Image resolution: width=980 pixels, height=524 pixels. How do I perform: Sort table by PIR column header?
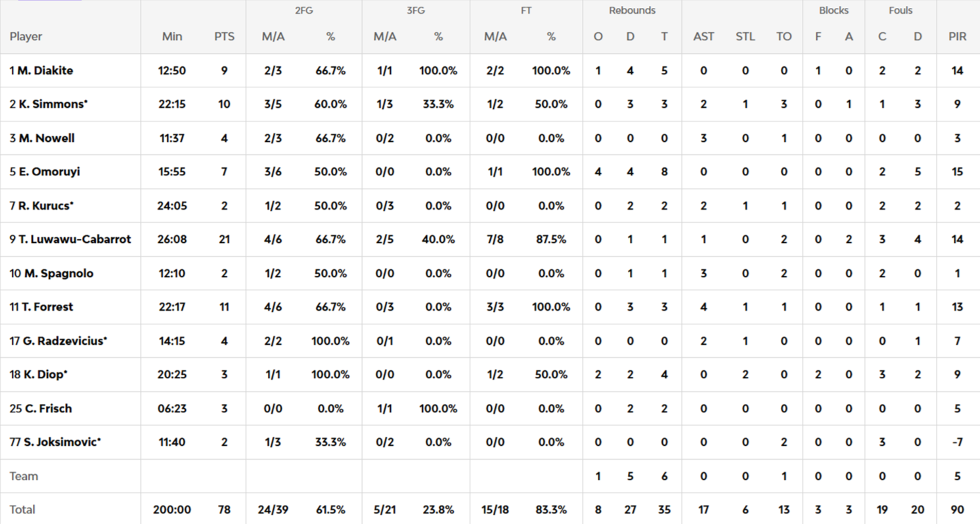(957, 37)
